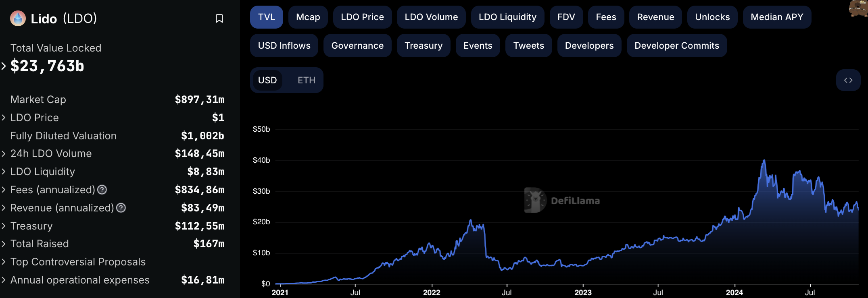Click the 2023 label on chart axis
868x298 pixels.
583,293
